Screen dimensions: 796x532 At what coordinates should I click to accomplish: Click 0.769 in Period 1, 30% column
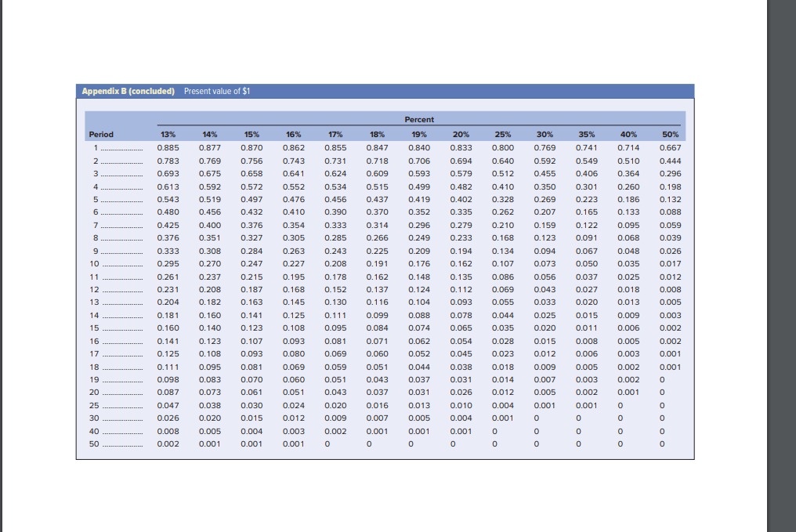[545, 148]
